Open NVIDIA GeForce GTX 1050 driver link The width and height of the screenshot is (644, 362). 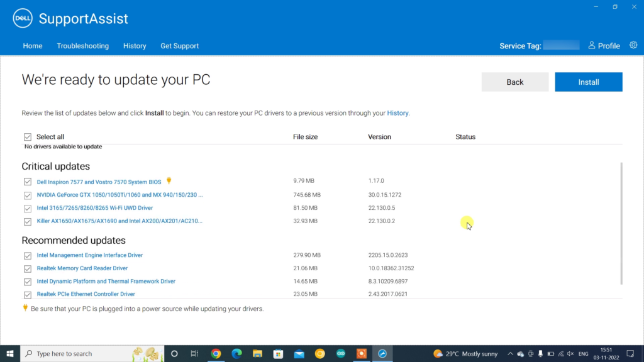point(119,195)
